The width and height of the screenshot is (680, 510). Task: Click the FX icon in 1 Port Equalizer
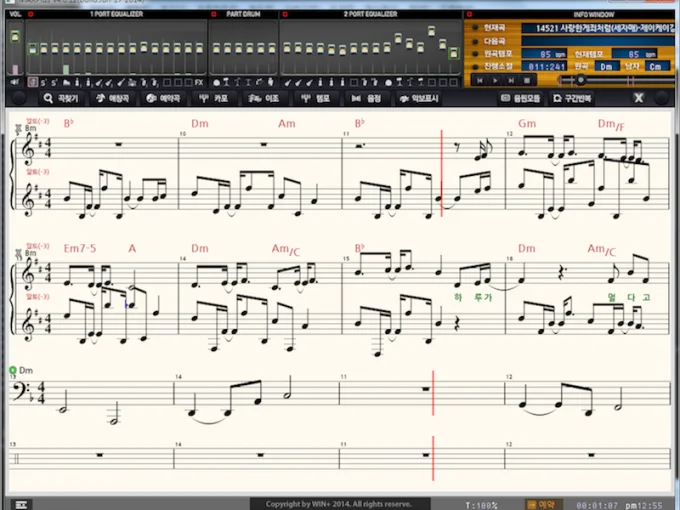[199, 82]
